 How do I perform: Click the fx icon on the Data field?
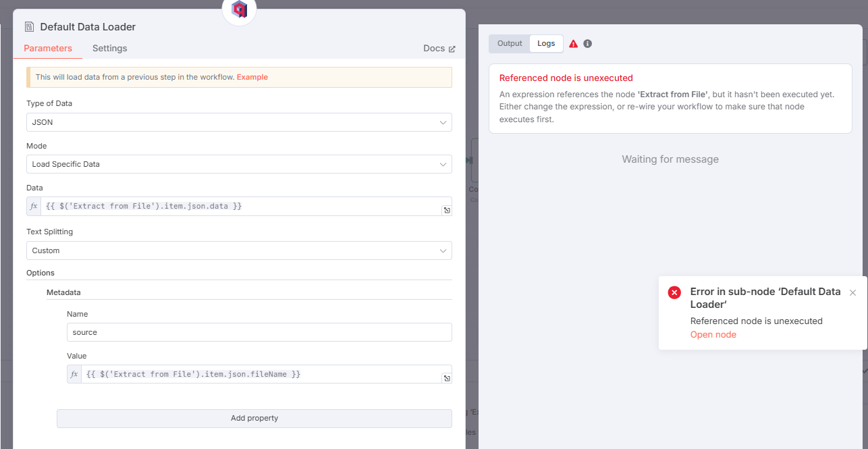[x=33, y=206]
